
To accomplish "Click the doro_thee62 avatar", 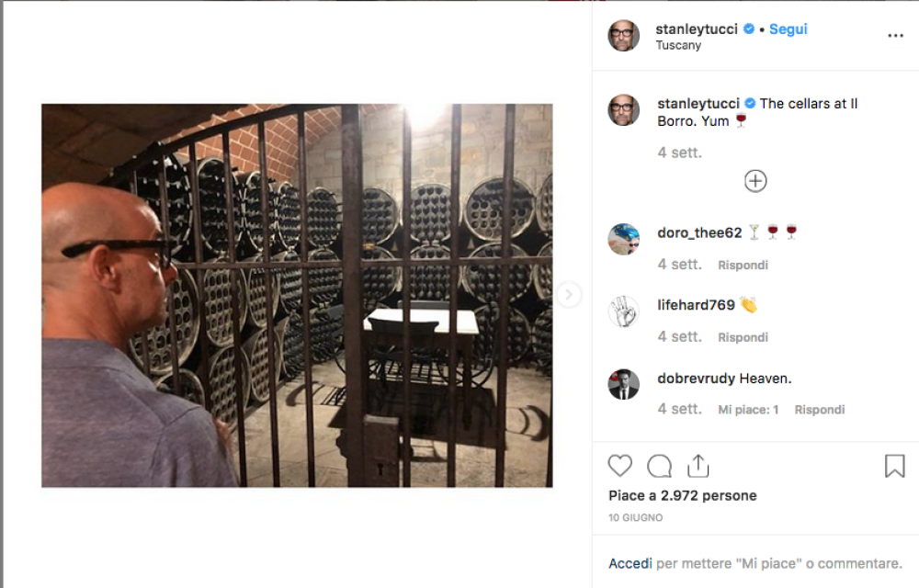I will coord(623,239).
